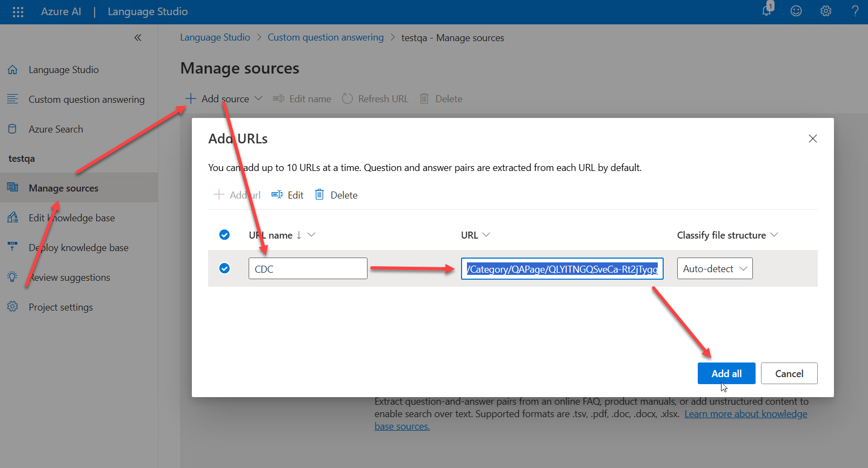Image resolution: width=868 pixels, height=468 pixels.
Task: Click the Add all button
Action: pyautogui.click(x=726, y=373)
